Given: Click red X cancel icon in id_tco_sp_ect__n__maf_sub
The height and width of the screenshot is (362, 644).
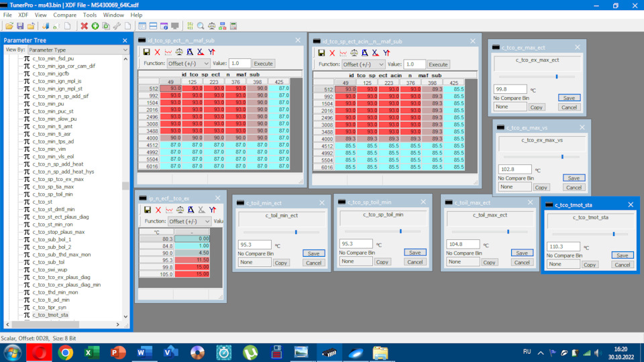Looking at the screenshot, I should pyautogui.click(x=157, y=52).
